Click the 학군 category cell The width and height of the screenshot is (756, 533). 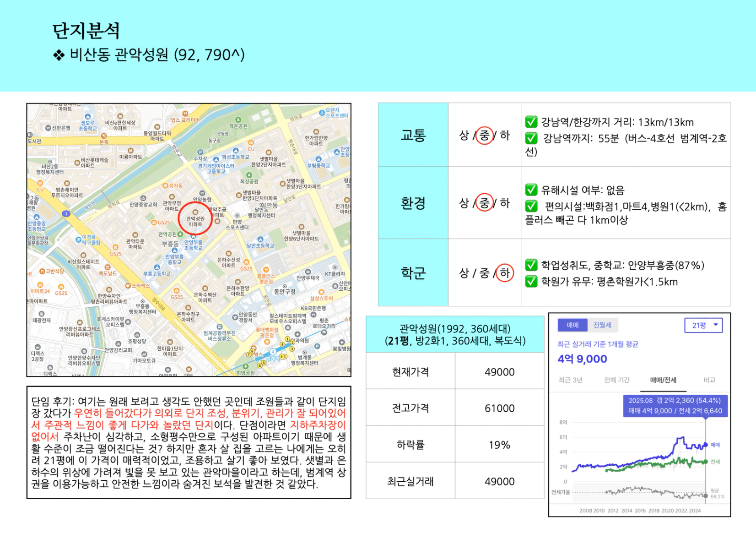click(413, 273)
